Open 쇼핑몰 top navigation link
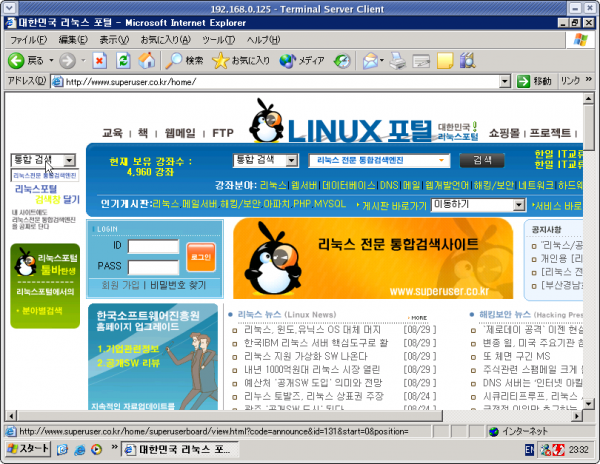 pyautogui.click(x=504, y=133)
